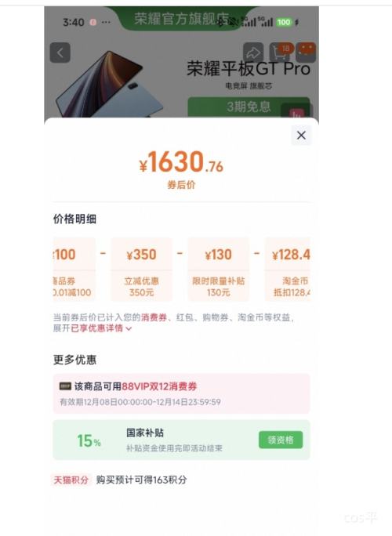Click the 天猫积分 tag

[x=71, y=480]
